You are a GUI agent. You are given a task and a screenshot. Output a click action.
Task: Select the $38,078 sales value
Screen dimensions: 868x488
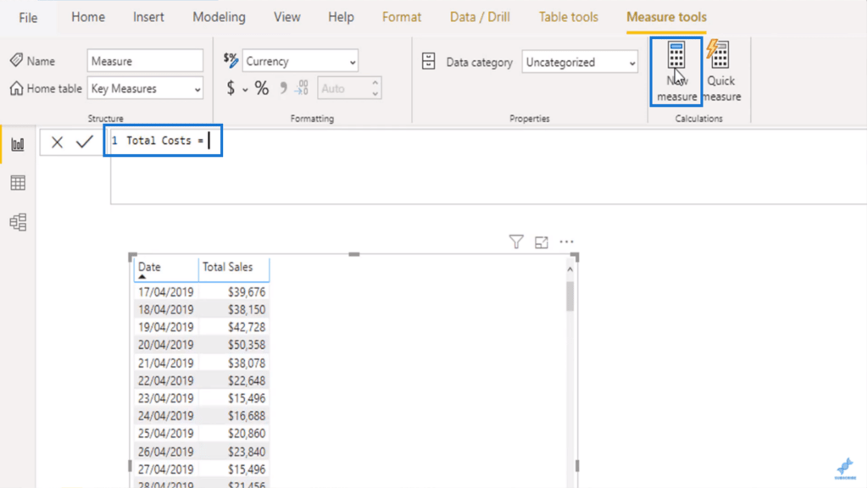point(247,363)
